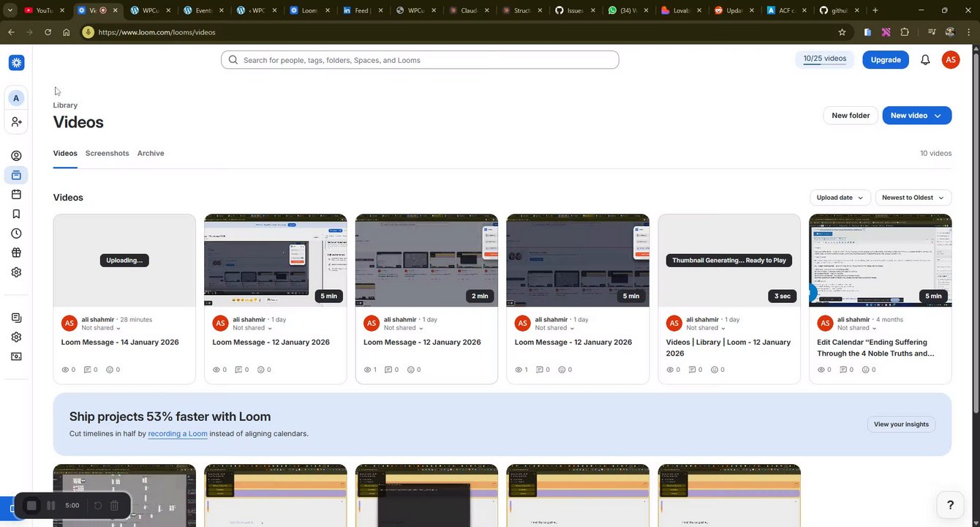Follow the "recording a Loom" link

pyautogui.click(x=178, y=434)
